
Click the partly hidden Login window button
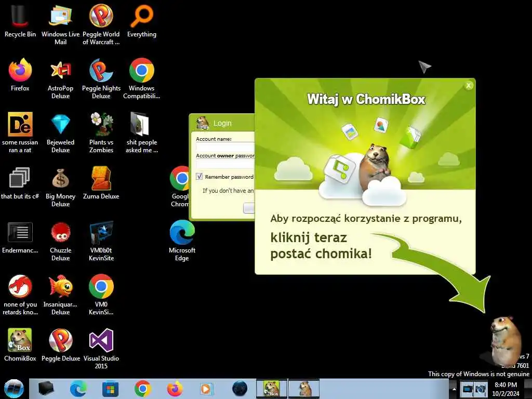(x=249, y=208)
